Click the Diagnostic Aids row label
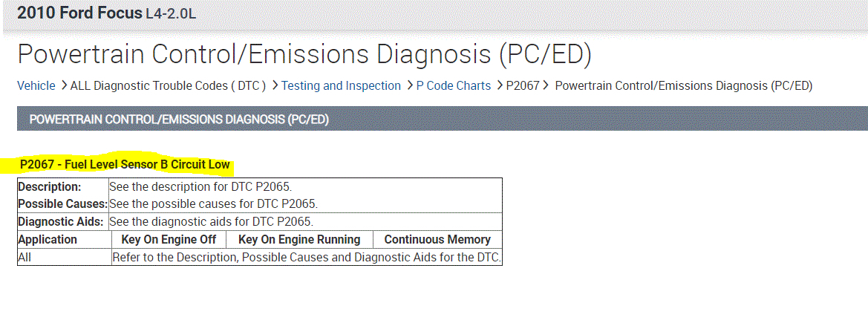Screen dimensions: 868x326 (x=62, y=221)
